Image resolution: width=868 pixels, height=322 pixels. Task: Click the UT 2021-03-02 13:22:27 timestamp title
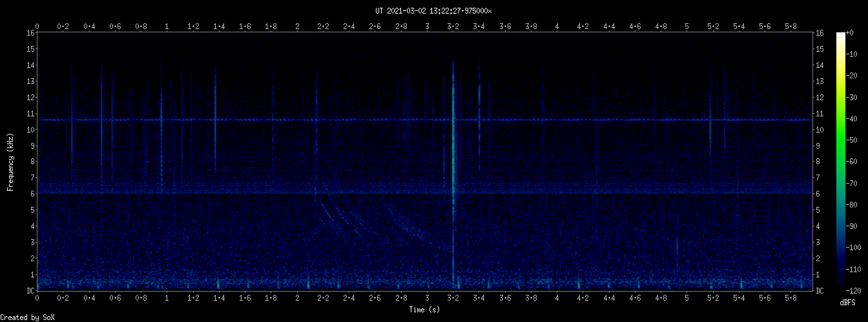(x=433, y=11)
